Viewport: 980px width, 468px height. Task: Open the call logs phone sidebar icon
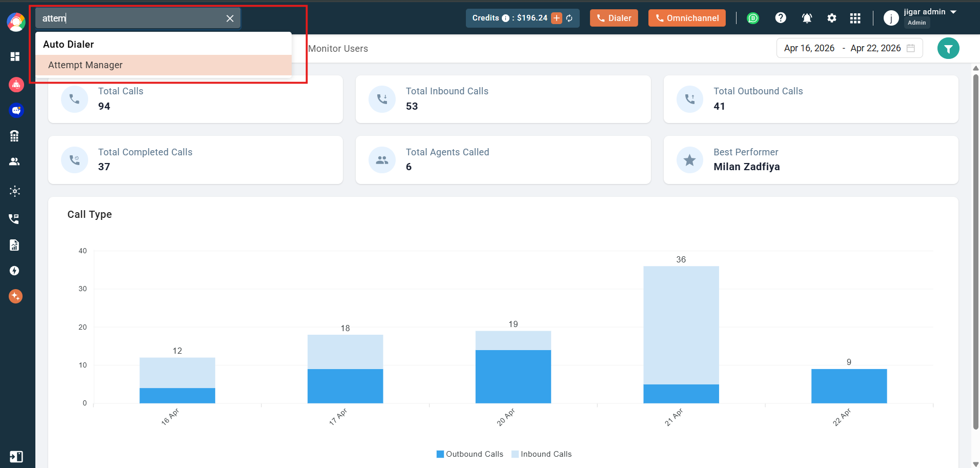(14, 219)
